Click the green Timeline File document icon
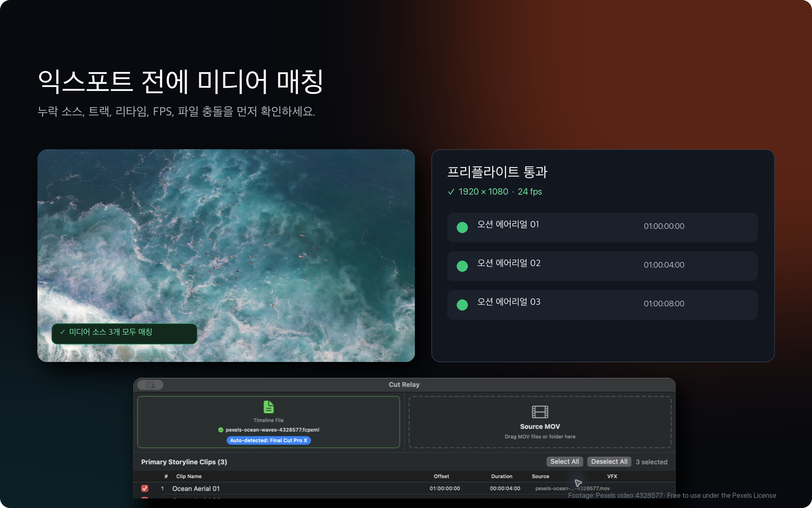This screenshot has width=812, height=508. pyautogui.click(x=268, y=407)
